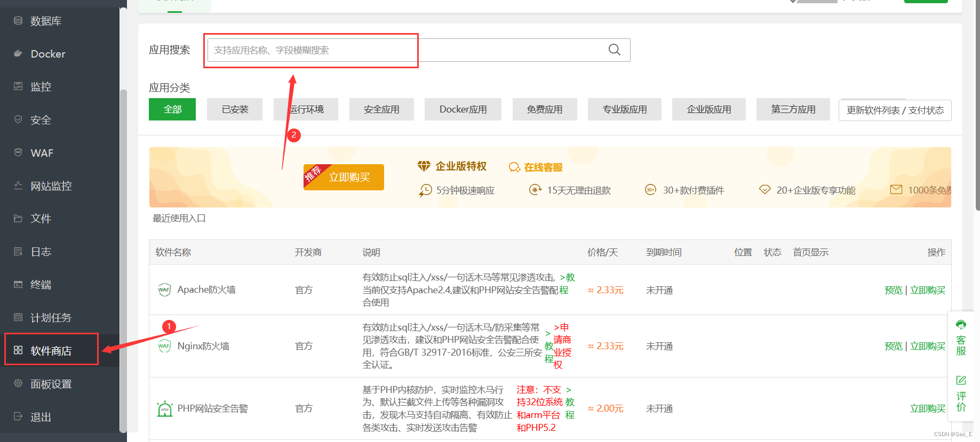Click the 退出 logout icon in sidebar
This screenshot has width=980, height=442.
(18, 416)
